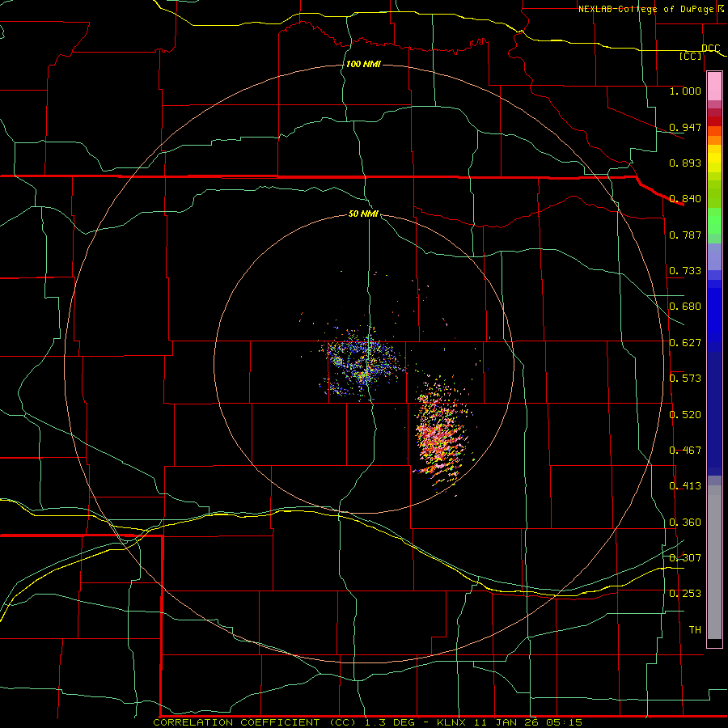Click the blue-green clutter cluster at radar center
Viewport: 728px width, 728px height.
point(362,362)
